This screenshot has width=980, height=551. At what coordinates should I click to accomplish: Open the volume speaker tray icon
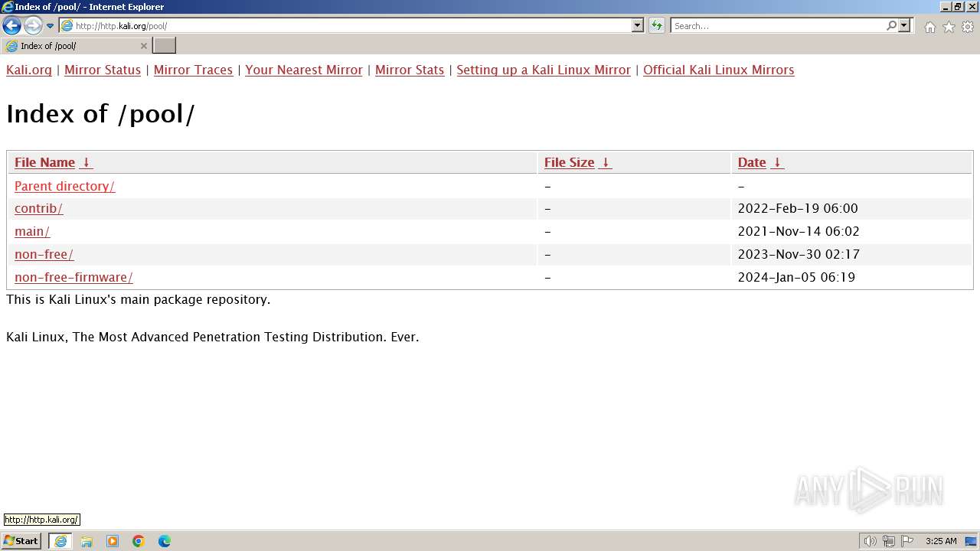[x=870, y=541]
